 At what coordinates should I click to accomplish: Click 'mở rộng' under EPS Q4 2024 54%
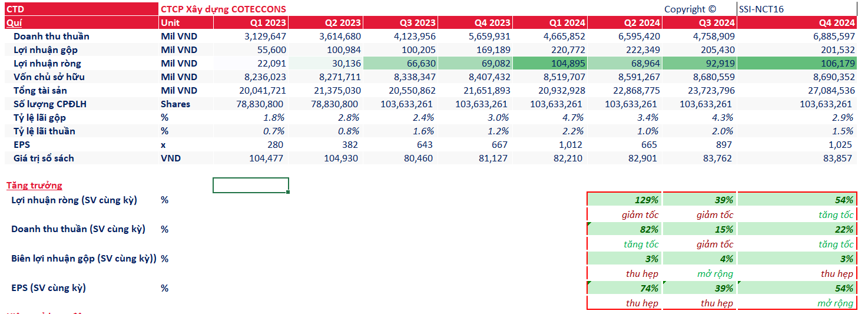(836, 303)
